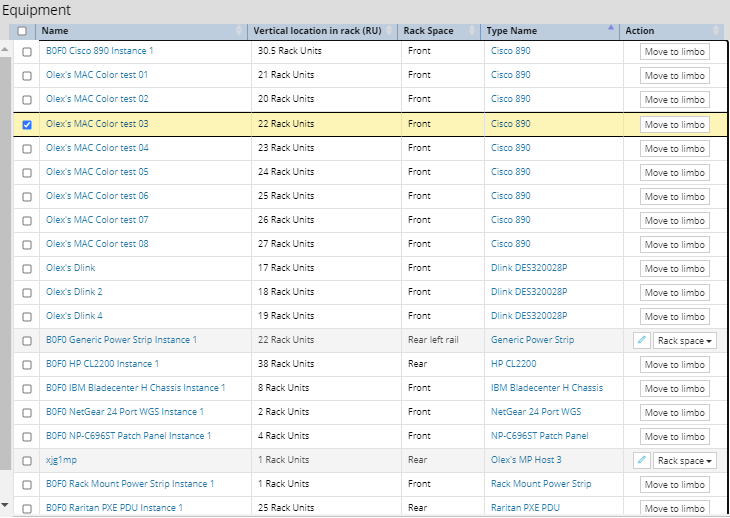This screenshot has height=518, width=730.
Task: Check the Olex's Dlink checkbox
Action: [27, 269]
